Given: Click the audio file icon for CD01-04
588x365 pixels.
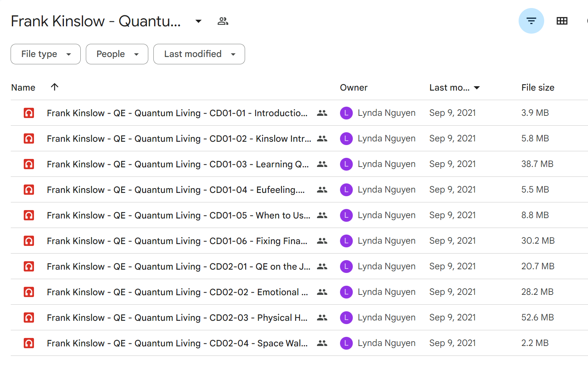Looking at the screenshot, I should click(29, 190).
